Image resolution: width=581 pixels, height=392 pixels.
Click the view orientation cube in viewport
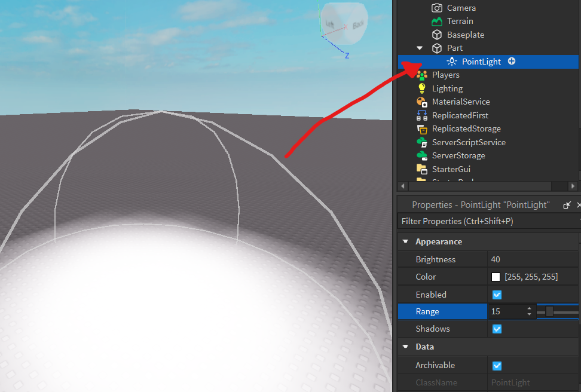344,24
